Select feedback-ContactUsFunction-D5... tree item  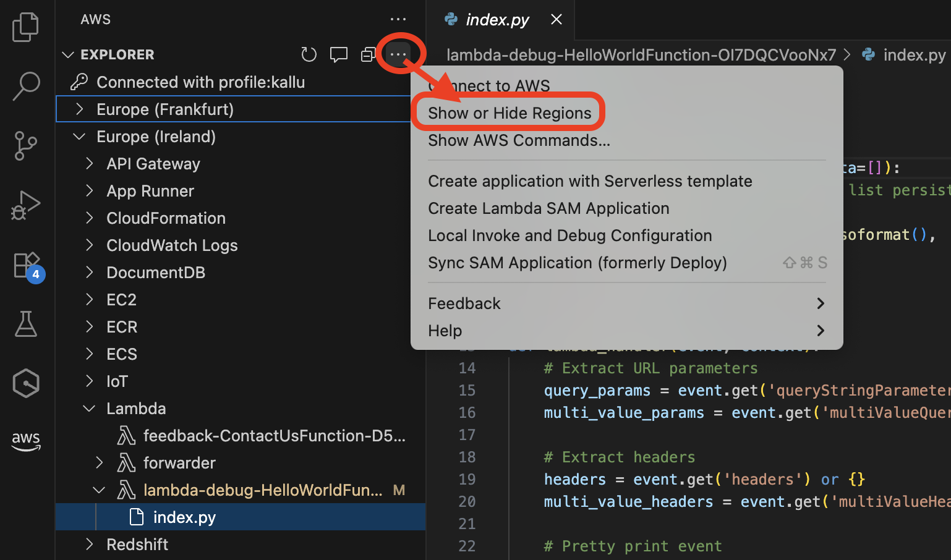pos(241,436)
